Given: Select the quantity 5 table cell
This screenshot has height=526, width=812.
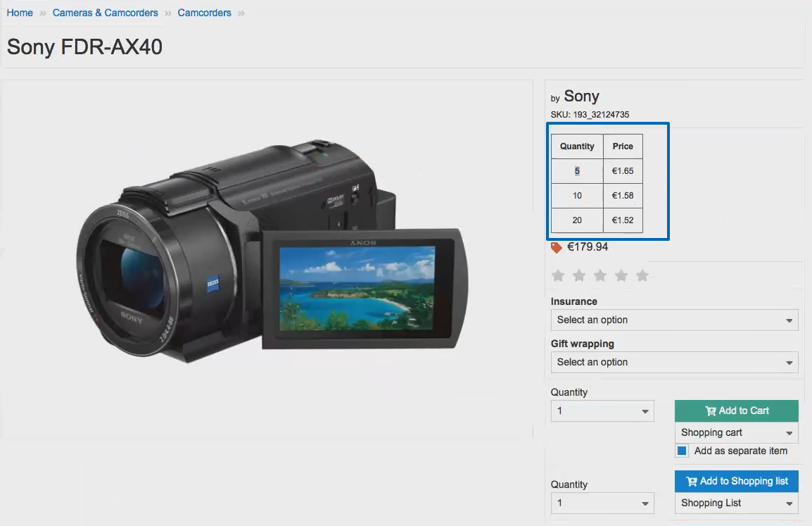Looking at the screenshot, I should pyautogui.click(x=577, y=171).
